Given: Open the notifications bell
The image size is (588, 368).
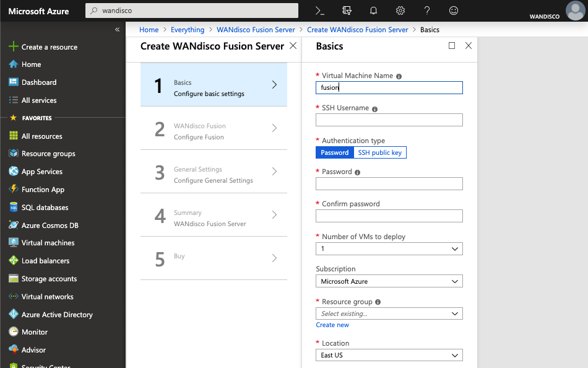Looking at the screenshot, I should click(x=373, y=11).
